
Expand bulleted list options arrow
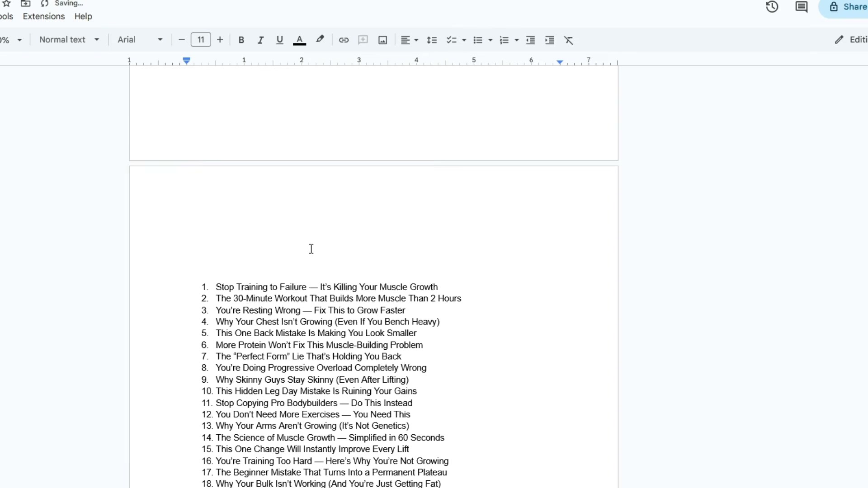(490, 40)
